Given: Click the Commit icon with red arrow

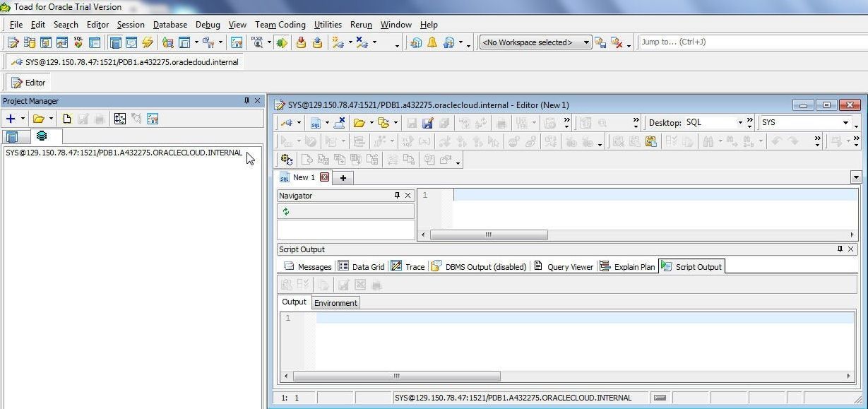Looking at the screenshot, I should [301, 42].
